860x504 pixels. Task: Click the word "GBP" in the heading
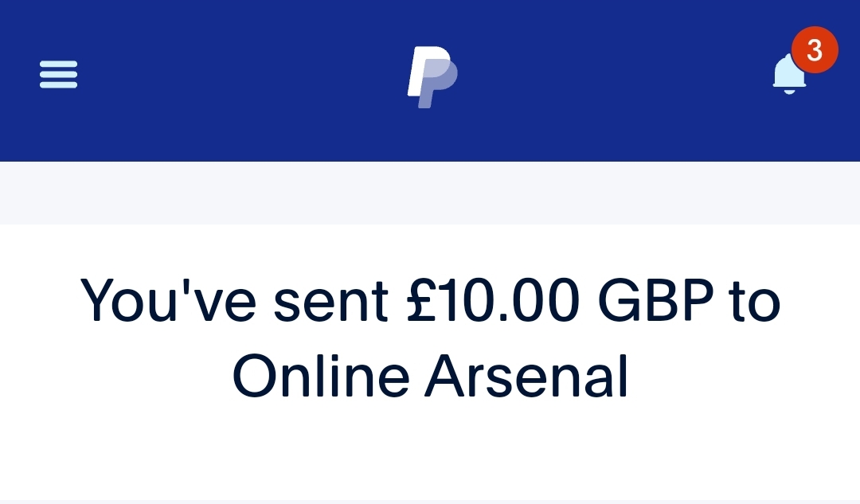[x=655, y=300]
